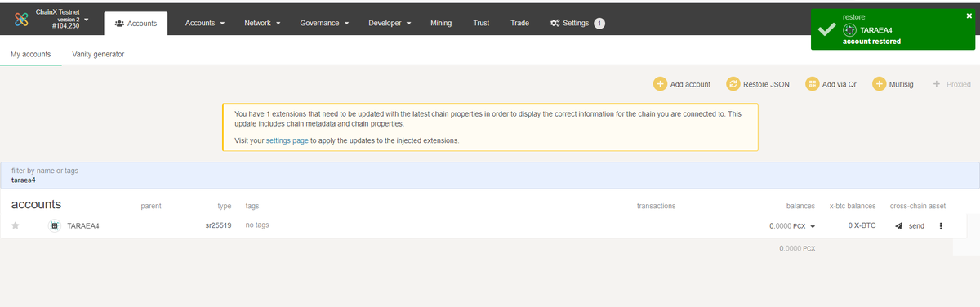Screen dimensions: 980x307
Task: Switch to Vanity generator tab
Action: (x=98, y=54)
